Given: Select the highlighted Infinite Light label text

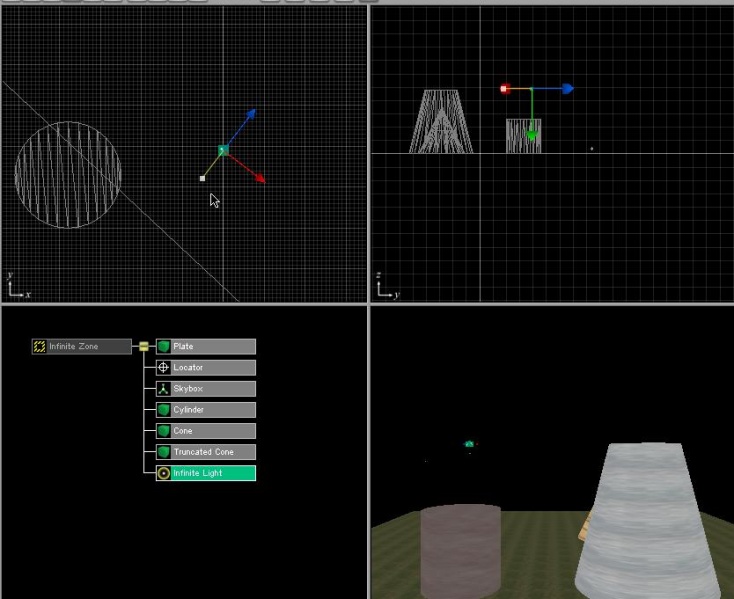Looking at the screenshot, I should point(198,473).
